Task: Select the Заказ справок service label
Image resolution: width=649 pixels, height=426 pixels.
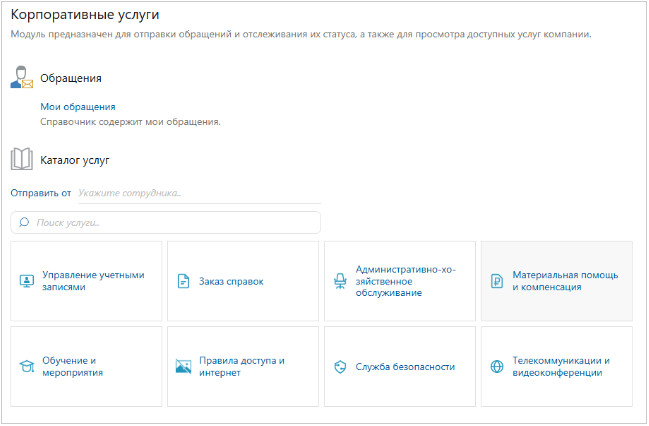Action: [231, 281]
